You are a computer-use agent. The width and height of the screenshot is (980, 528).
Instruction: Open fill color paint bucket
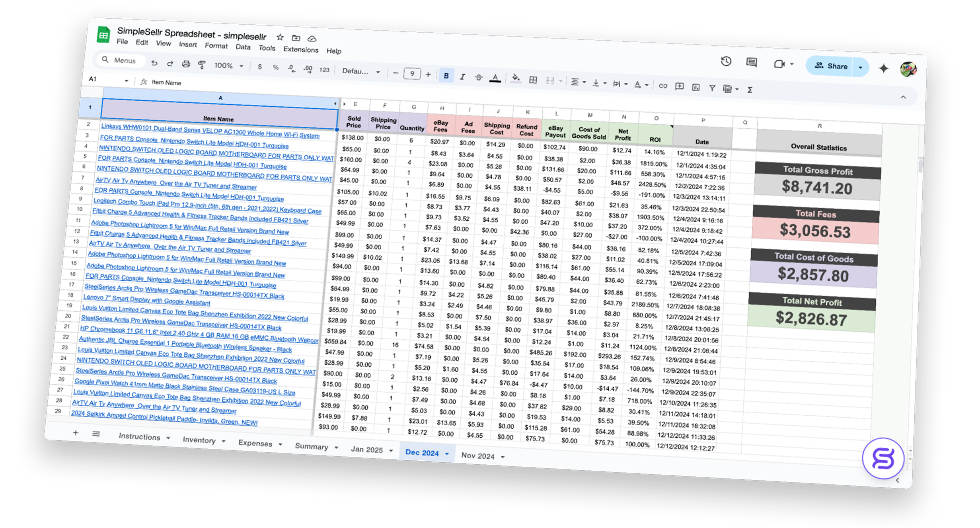516,78
